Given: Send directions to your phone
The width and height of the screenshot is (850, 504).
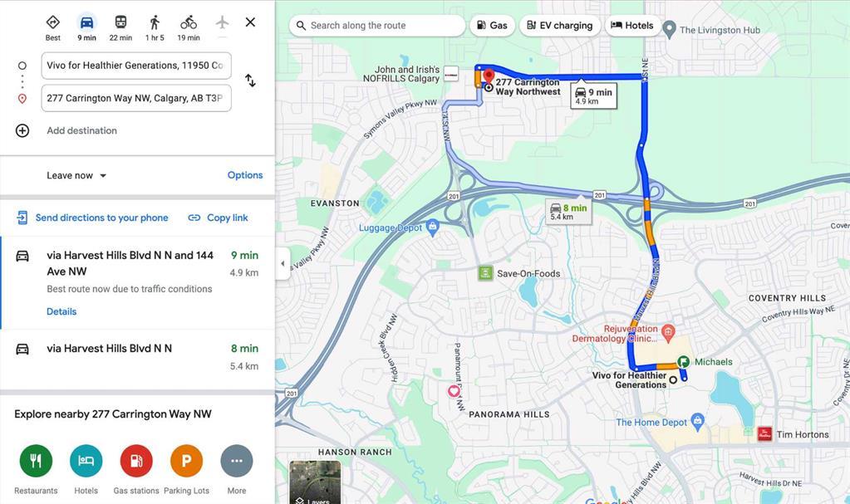Looking at the screenshot, I should point(92,218).
